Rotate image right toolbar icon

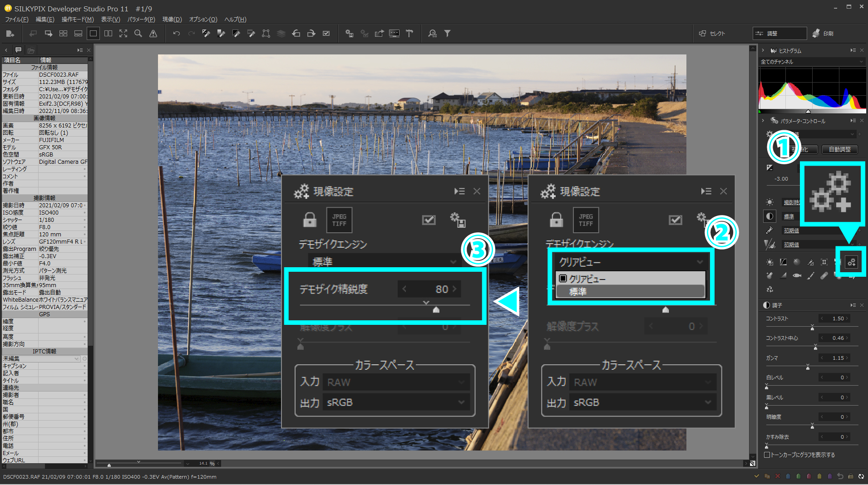coord(311,34)
